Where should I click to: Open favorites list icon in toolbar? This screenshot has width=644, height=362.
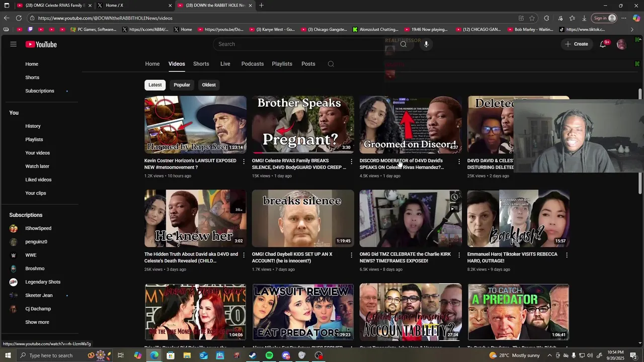point(572,18)
